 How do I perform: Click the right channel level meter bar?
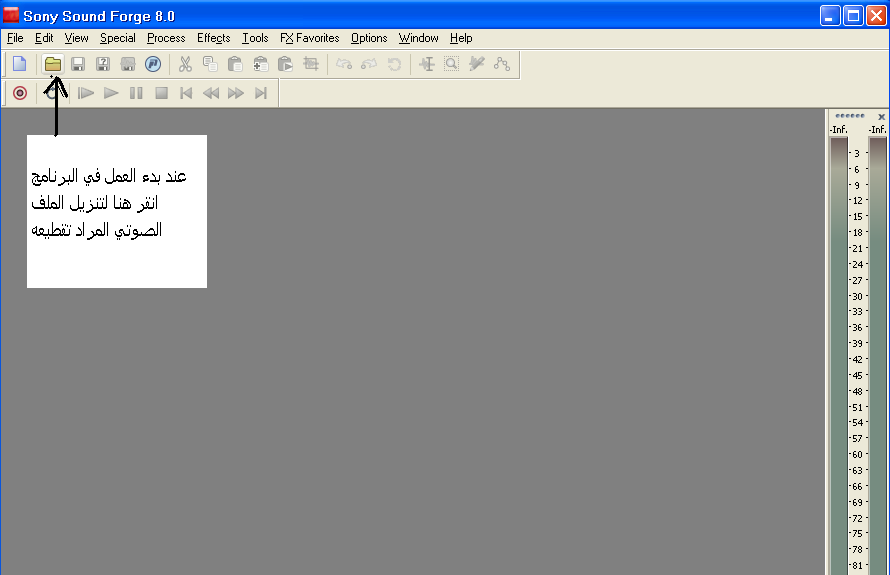point(878,355)
